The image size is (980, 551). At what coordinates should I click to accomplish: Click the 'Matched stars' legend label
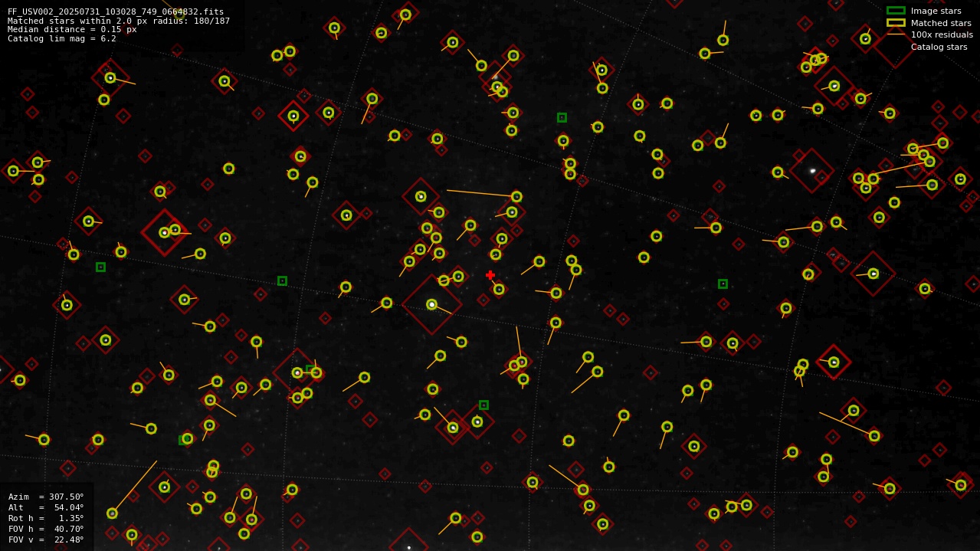[941, 23]
